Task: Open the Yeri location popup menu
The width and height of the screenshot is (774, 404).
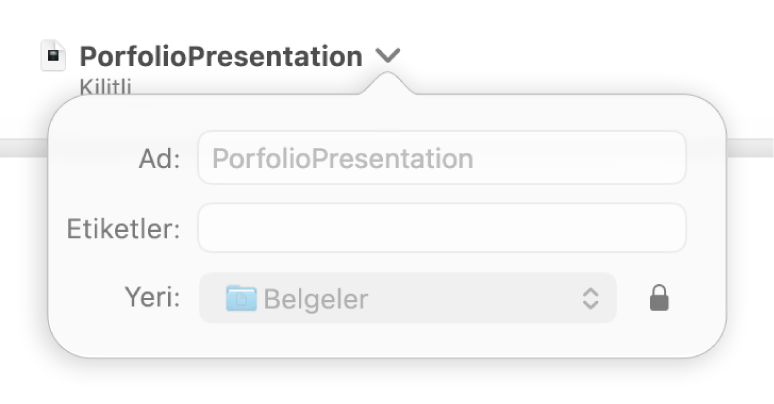Action: tap(408, 298)
